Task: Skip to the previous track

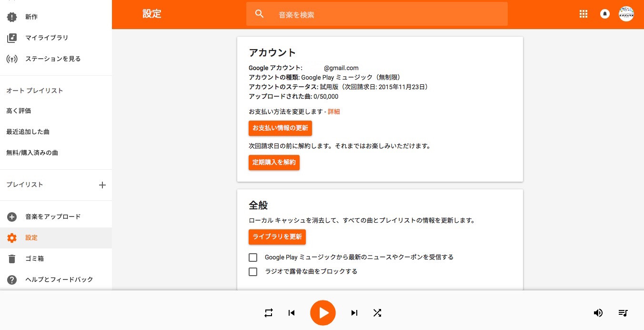Action: point(292,313)
